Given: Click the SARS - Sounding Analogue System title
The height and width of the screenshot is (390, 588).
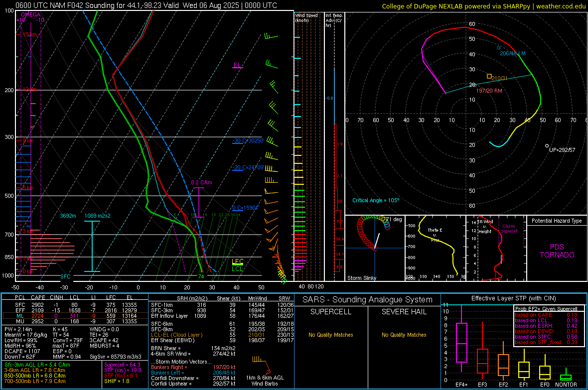Looking at the screenshot, I should click(368, 300).
